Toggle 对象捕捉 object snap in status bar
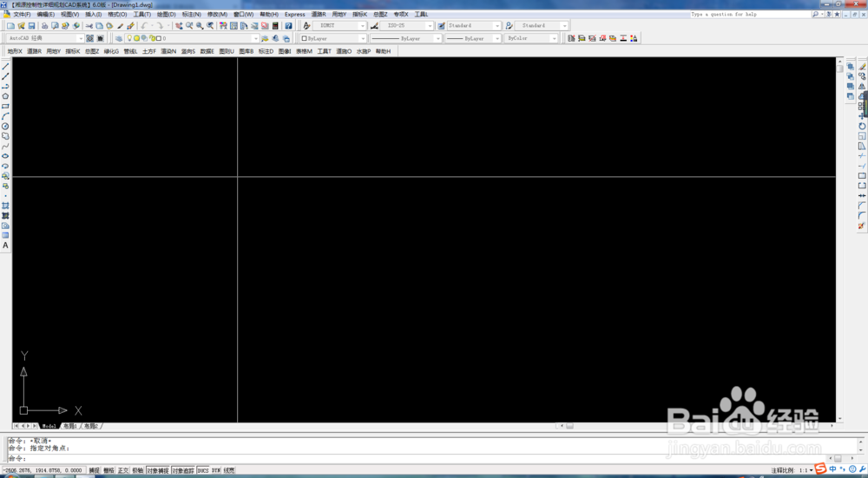Viewport: 868px width, 478px height. (x=158, y=470)
